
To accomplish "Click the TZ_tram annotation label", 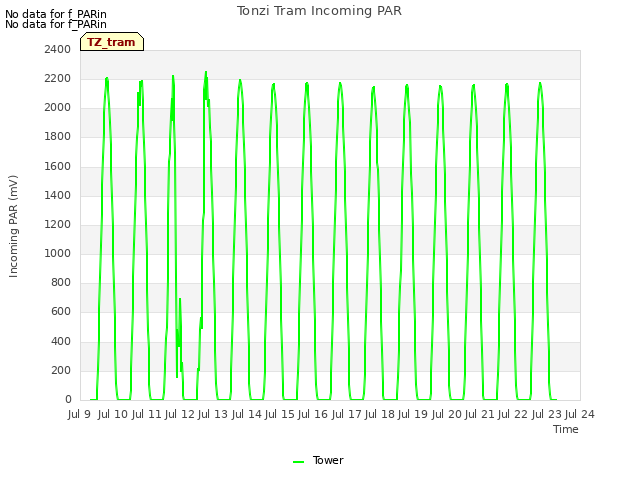I will [112, 42].
